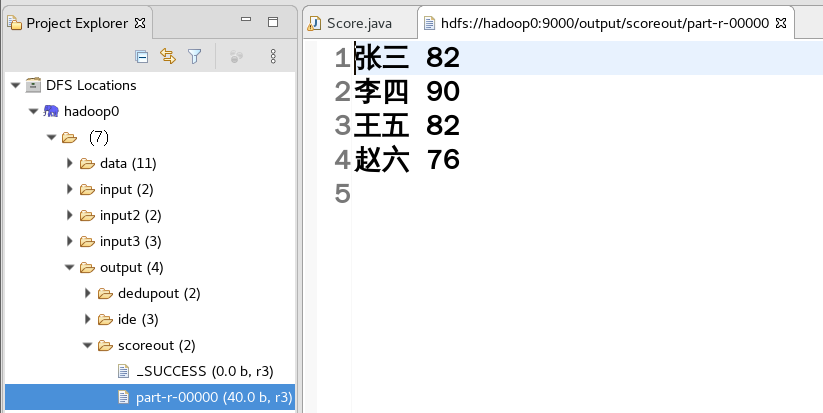Toggle Link with Editor icon
Viewport: 823px width, 413px height.
tap(167, 56)
